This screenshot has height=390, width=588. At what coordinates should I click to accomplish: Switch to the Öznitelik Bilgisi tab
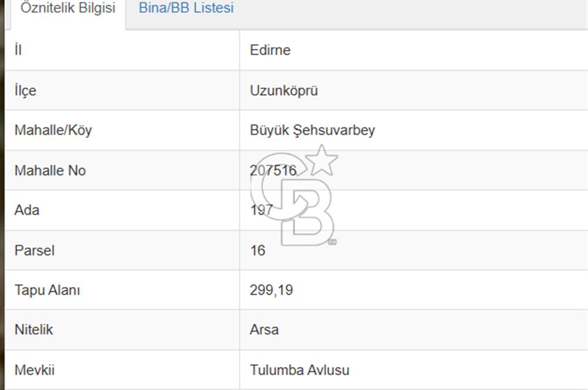(x=68, y=9)
